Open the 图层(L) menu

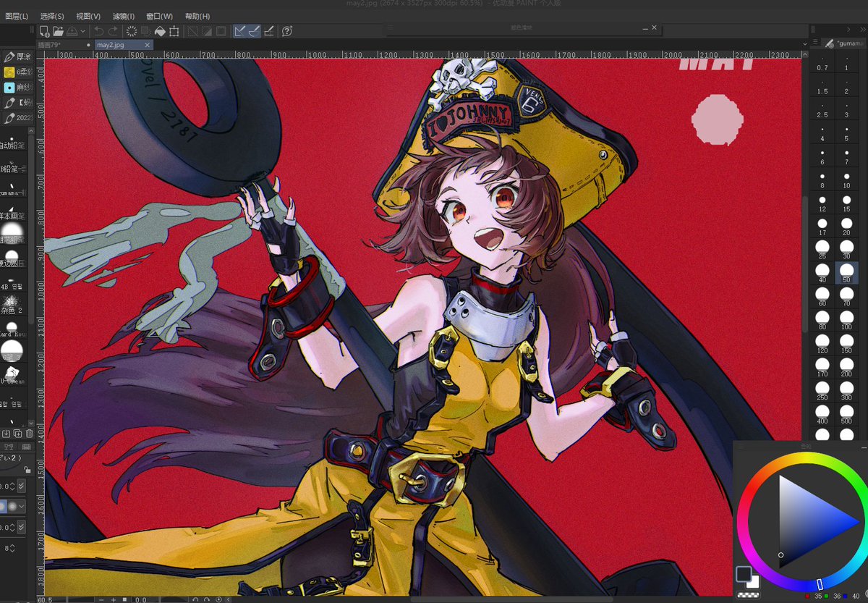tap(16, 16)
